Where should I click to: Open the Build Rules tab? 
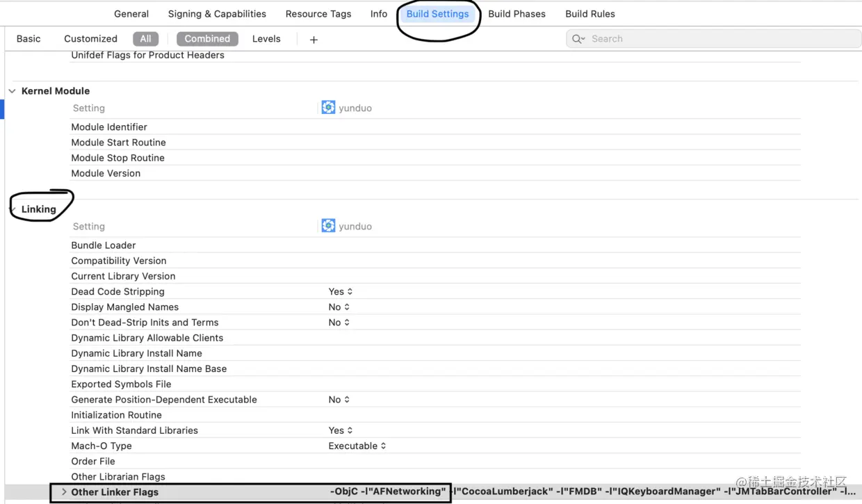click(590, 14)
